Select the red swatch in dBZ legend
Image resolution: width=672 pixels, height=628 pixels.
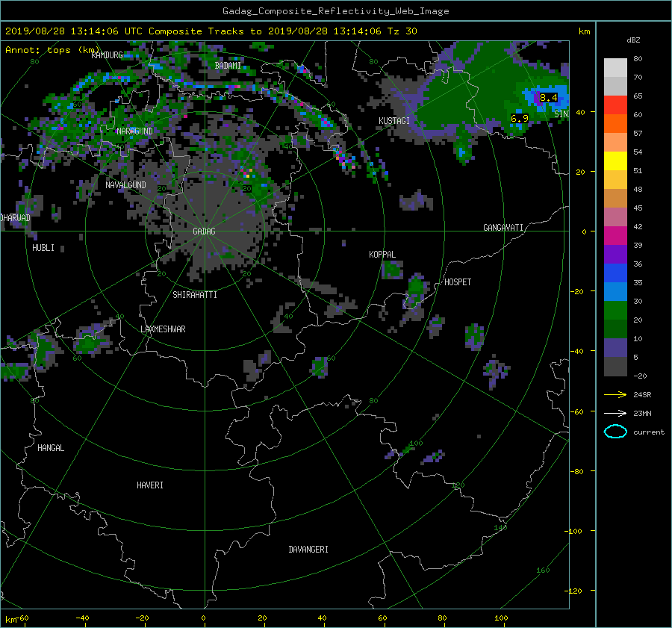615,105
